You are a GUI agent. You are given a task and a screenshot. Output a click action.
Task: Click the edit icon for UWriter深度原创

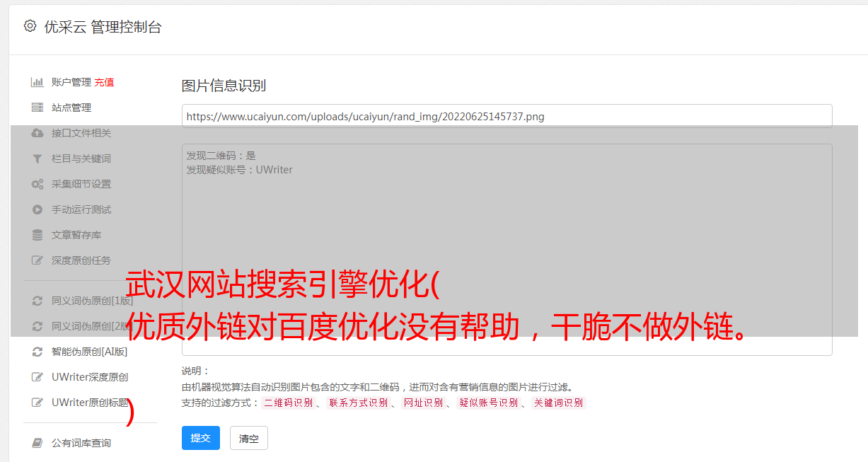pyautogui.click(x=37, y=377)
